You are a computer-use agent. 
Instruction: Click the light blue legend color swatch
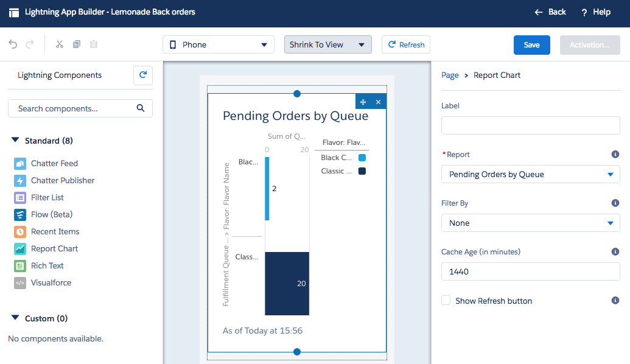362,158
